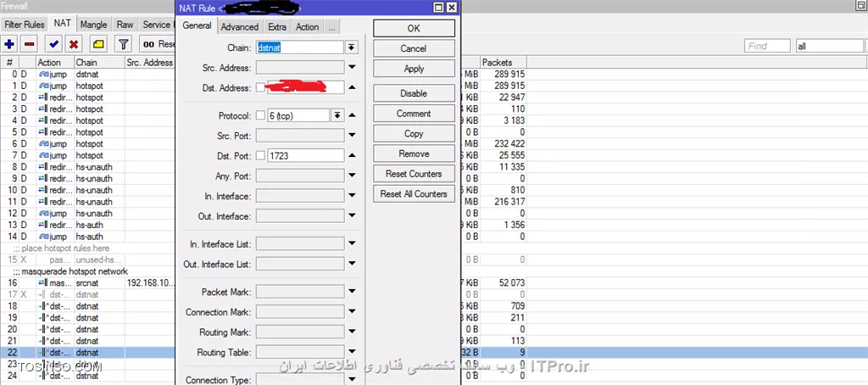Select row 13 hs-auth redirect rule
Viewport: 868px width, 385px height.
[x=88, y=225]
